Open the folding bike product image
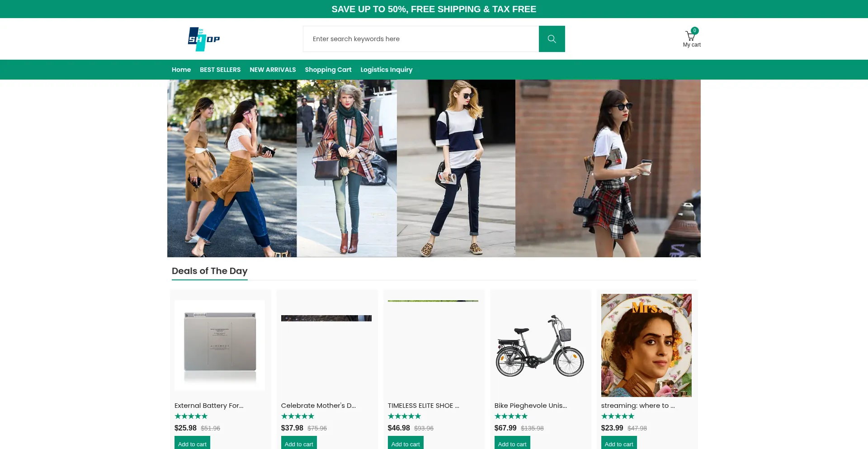 [540, 345]
